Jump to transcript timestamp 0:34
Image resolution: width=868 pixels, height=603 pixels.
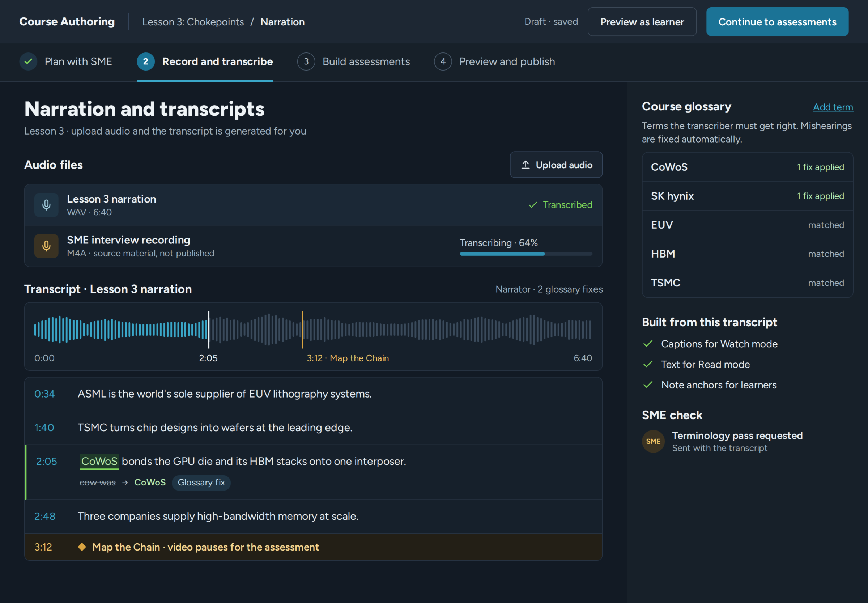tap(44, 394)
